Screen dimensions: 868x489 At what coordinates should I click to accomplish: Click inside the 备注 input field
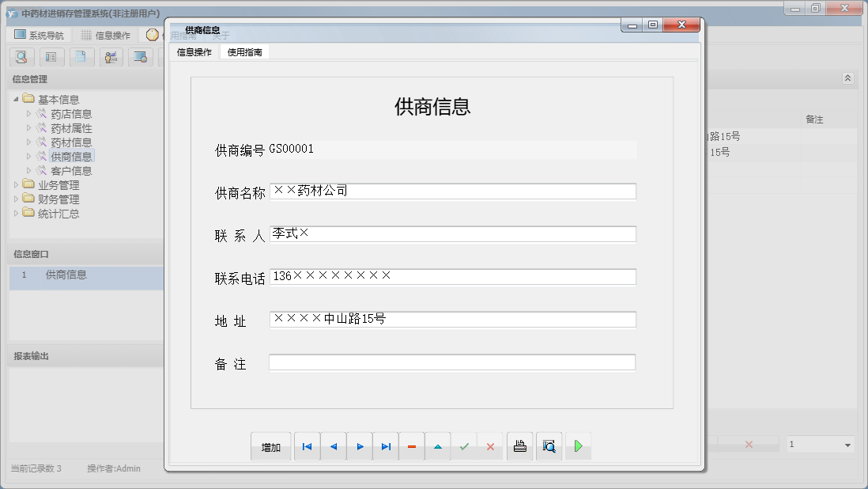pyautogui.click(x=451, y=363)
